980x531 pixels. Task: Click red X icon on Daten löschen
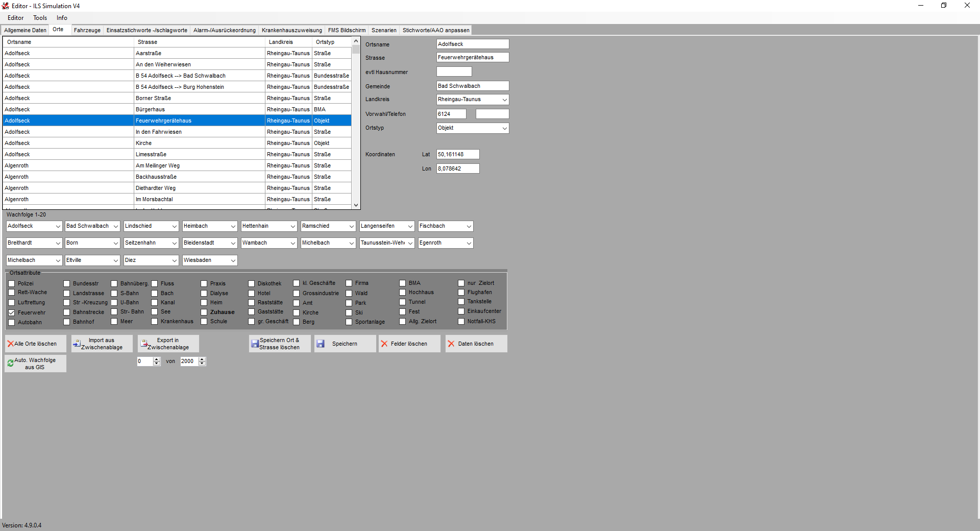tap(451, 344)
